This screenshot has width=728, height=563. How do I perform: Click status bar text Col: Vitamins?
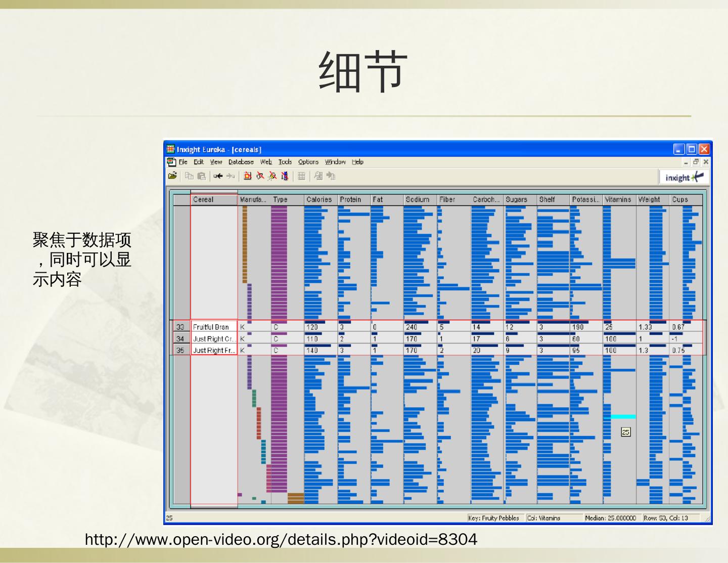(543, 518)
